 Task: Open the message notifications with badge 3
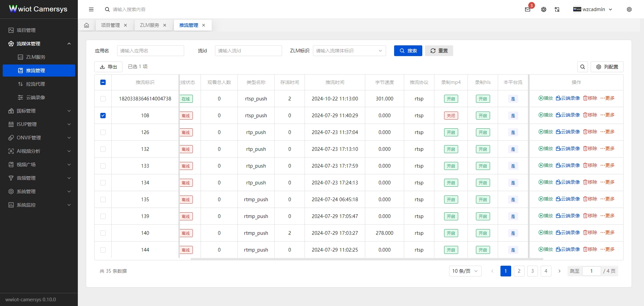click(527, 9)
